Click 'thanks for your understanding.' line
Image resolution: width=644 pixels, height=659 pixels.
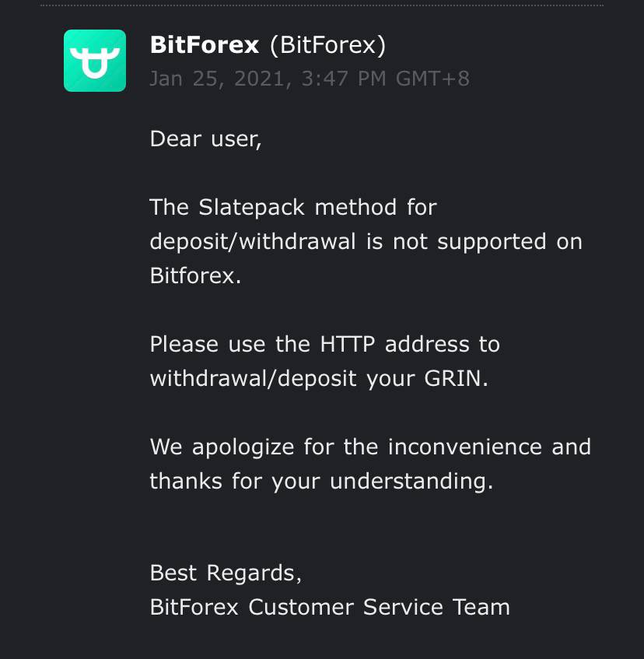(321, 481)
